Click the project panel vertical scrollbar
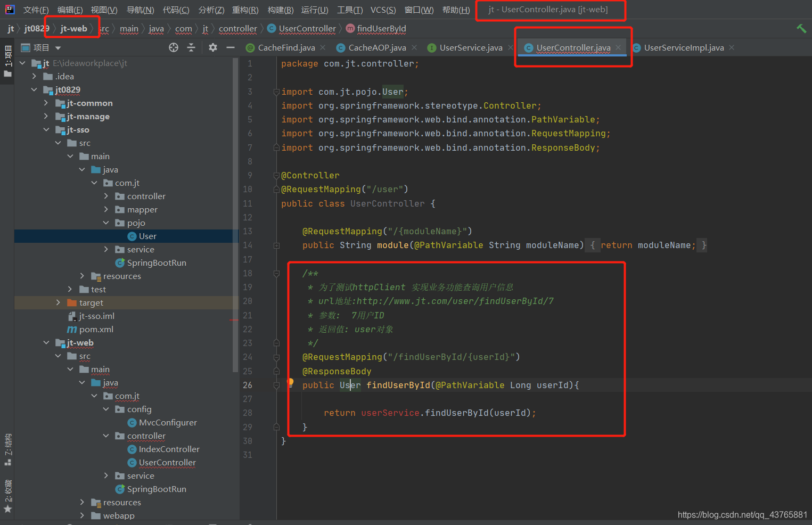Viewport: 812px width, 525px height. 235,215
